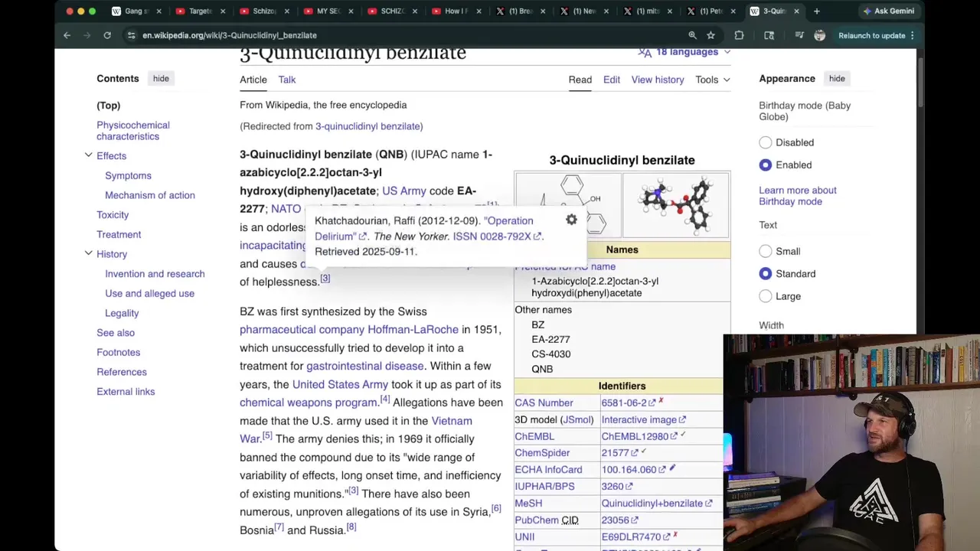Screen dimensions: 980x551
Task: Go to Invention and research in Contents
Action: click(x=155, y=274)
